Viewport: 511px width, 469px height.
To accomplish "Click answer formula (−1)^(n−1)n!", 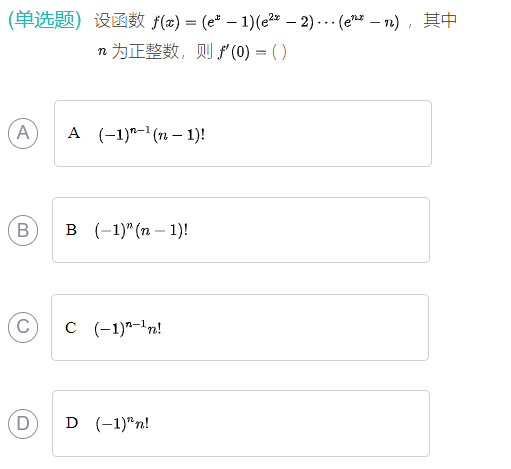I will click(128, 328).
